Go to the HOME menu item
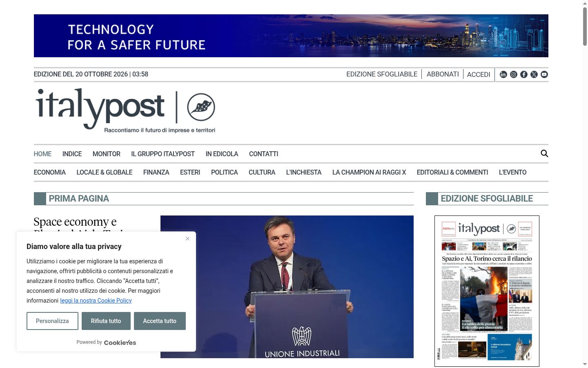The height and width of the screenshot is (368, 588). point(42,154)
